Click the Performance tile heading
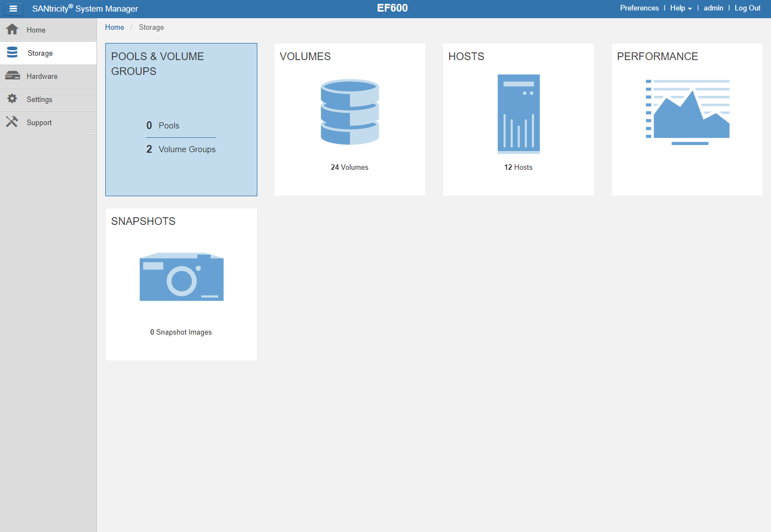The image size is (771, 532). pyautogui.click(x=657, y=56)
